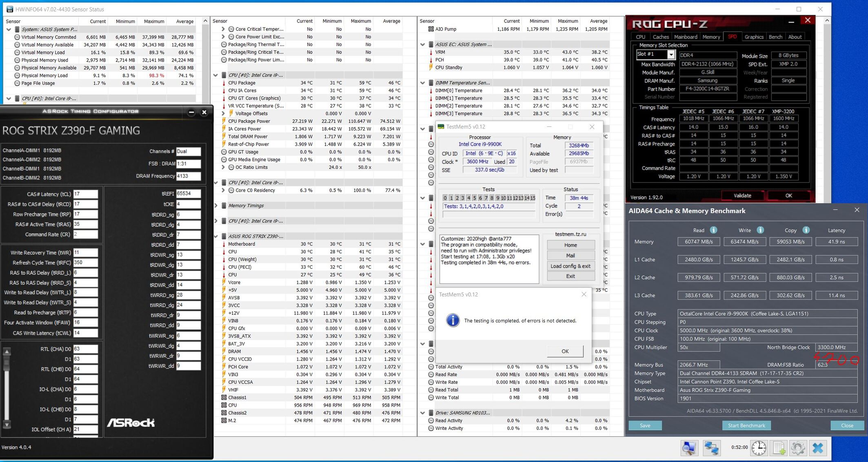Switch to the Caches tab in CPU-Z
This screenshot has height=462, width=868.
pos(661,37)
